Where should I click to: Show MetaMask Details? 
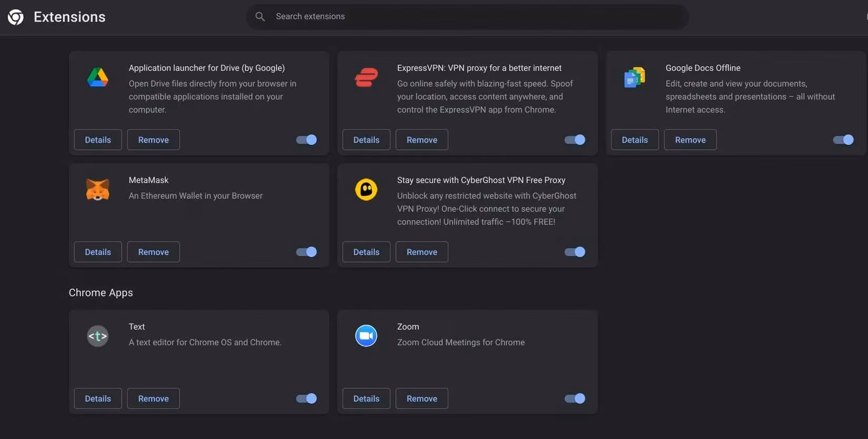(98, 252)
